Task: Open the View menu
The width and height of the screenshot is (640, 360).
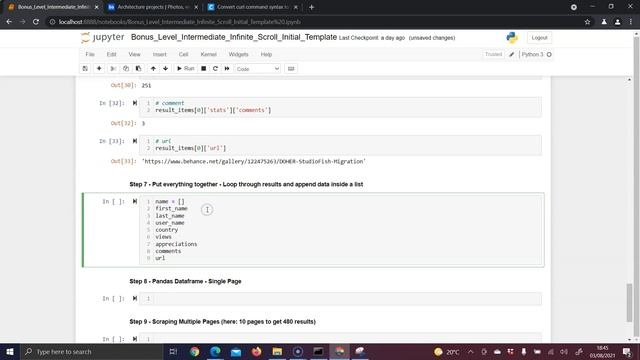Action: pos(134,54)
